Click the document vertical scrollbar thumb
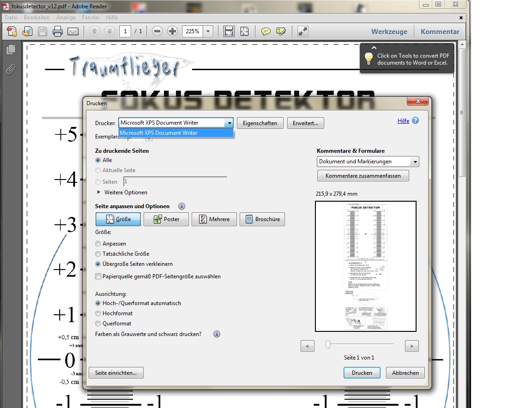Viewport: 532px width, 408px height. tap(462, 112)
